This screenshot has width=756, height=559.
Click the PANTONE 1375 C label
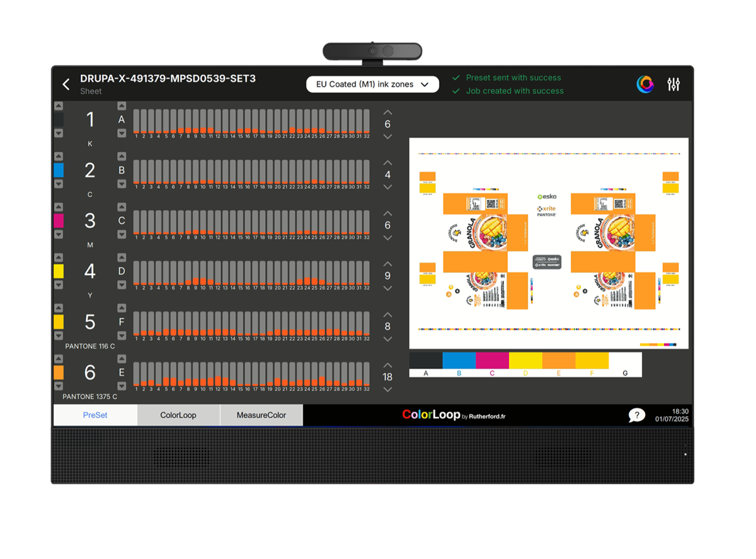(x=90, y=397)
